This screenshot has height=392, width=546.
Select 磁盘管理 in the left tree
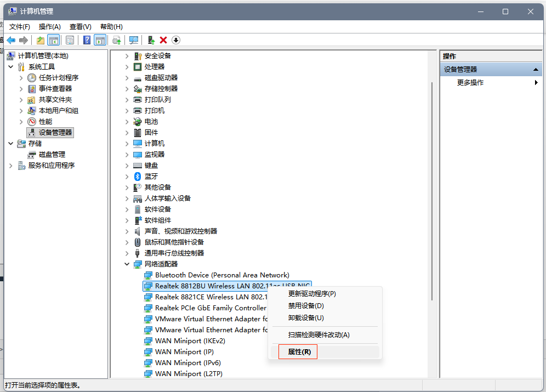tap(52, 155)
